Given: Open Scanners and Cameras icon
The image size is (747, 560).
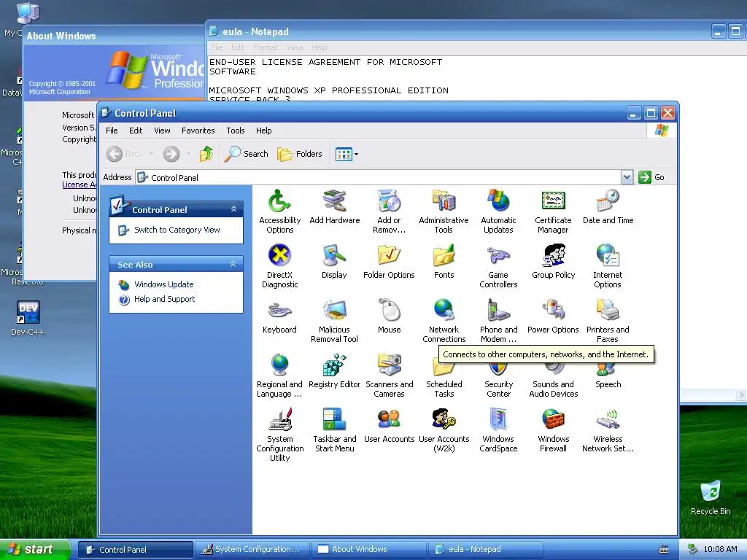Looking at the screenshot, I should (x=390, y=365).
